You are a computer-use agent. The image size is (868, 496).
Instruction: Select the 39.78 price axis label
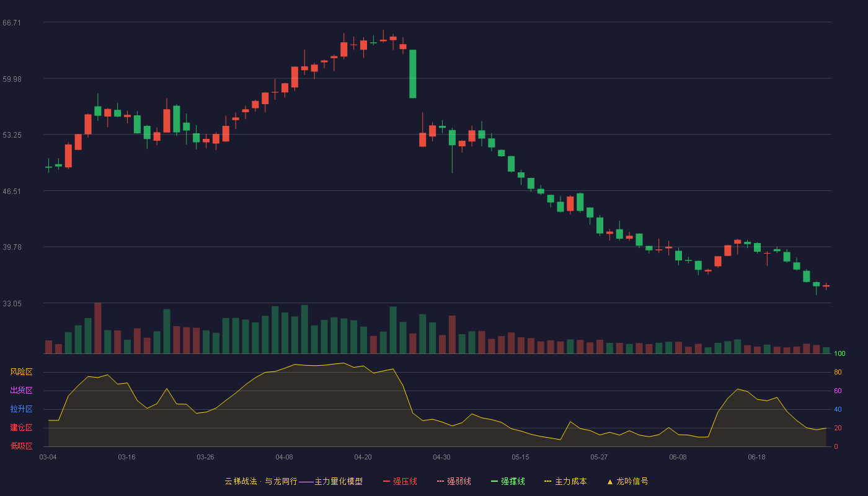12,247
